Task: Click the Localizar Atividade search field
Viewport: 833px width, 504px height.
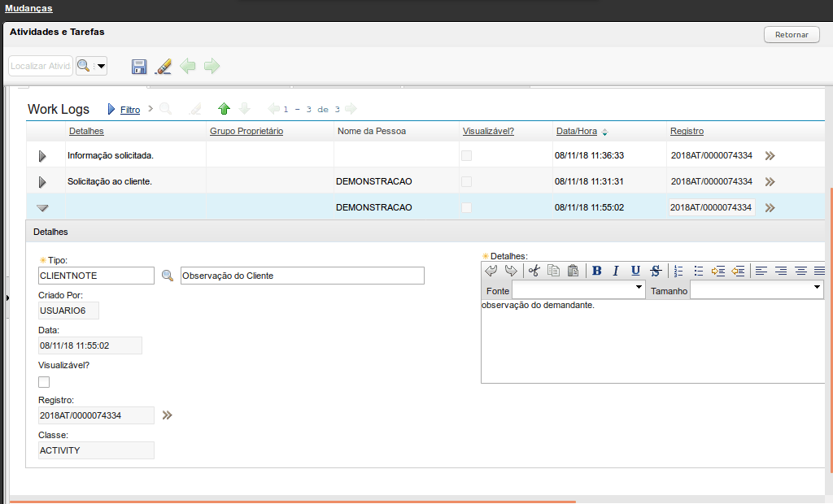Action: [x=41, y=66]
